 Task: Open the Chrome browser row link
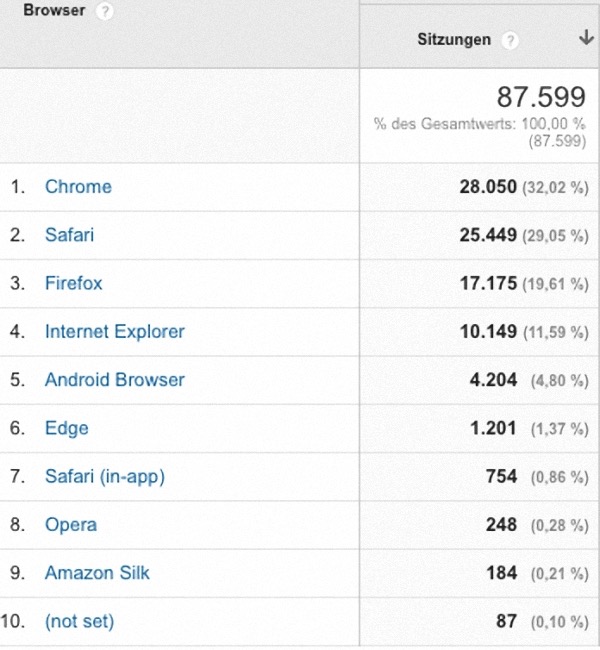click(78, 187)
